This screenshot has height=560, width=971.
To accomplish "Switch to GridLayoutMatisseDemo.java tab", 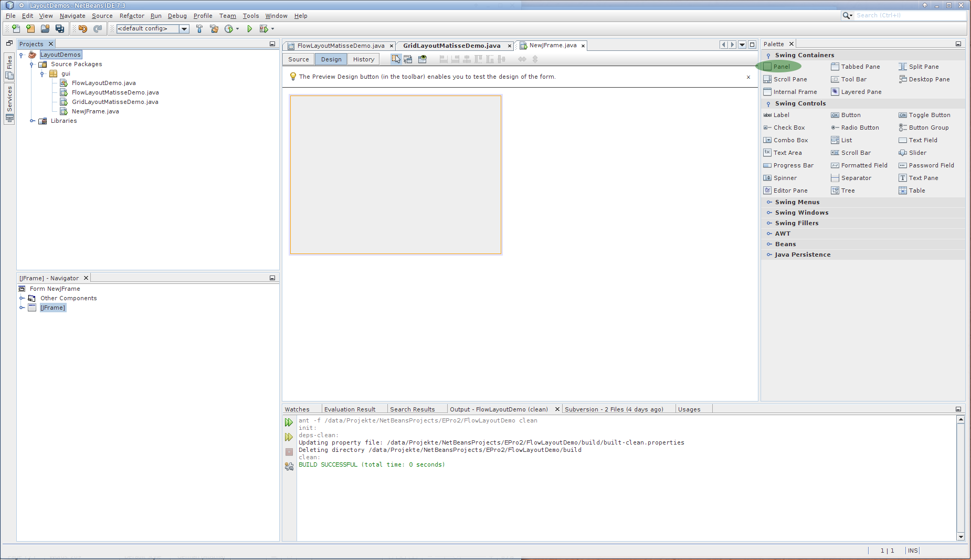I will [x=451, y=46].
